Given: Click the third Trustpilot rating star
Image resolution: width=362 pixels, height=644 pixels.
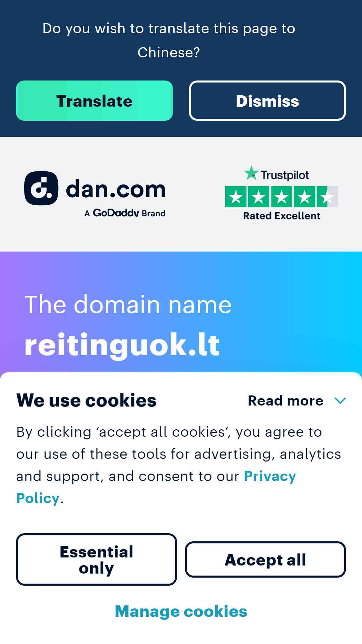Looking at the screenshot, I should pyautogui.click(x=282, y=197).
